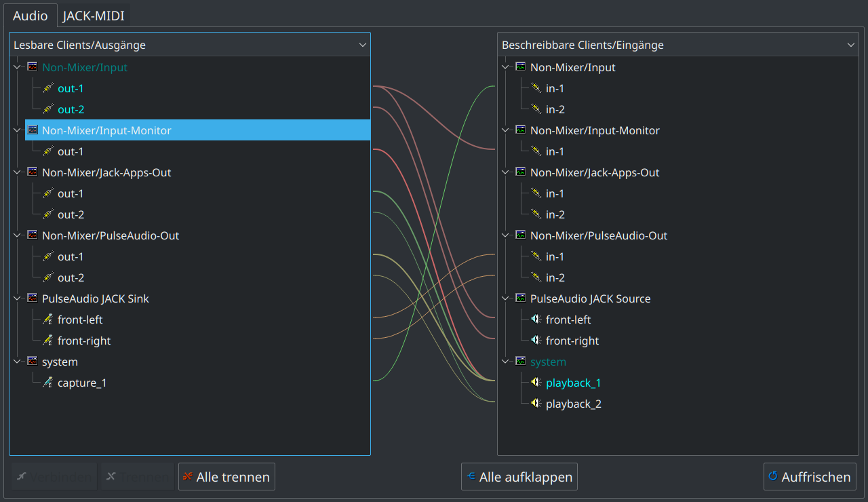
Task: Select the Audio tab
Action: coord(31,16)
